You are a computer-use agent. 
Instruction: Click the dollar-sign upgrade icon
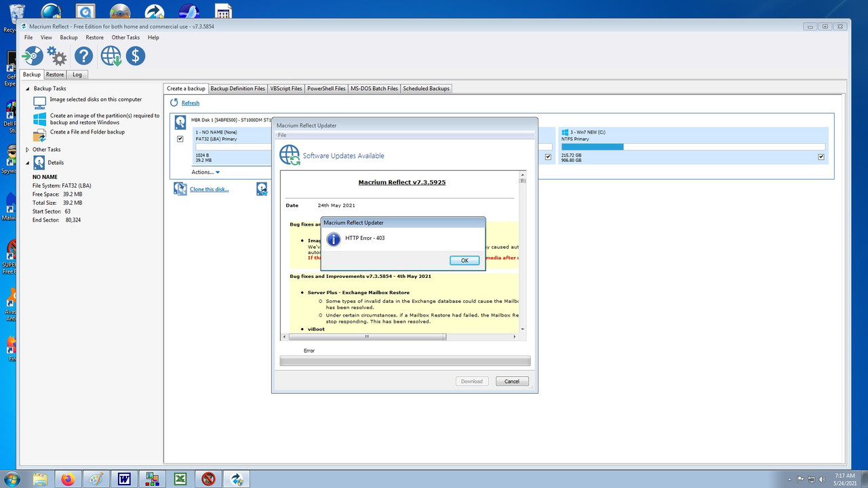[x=135, y=56]
